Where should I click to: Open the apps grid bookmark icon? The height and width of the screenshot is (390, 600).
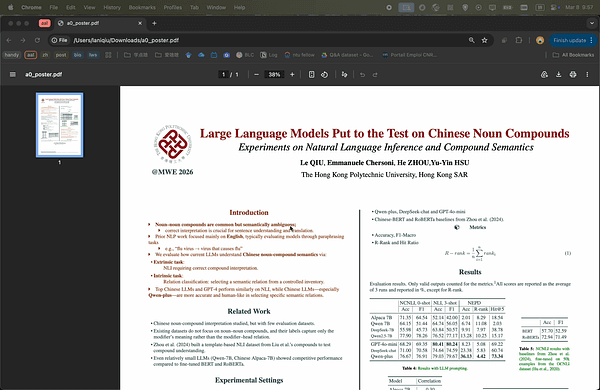[x=108, y=55]
